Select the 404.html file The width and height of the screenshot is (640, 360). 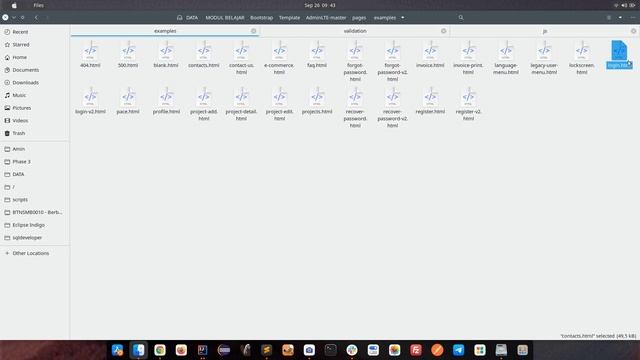tap(90, 55)
